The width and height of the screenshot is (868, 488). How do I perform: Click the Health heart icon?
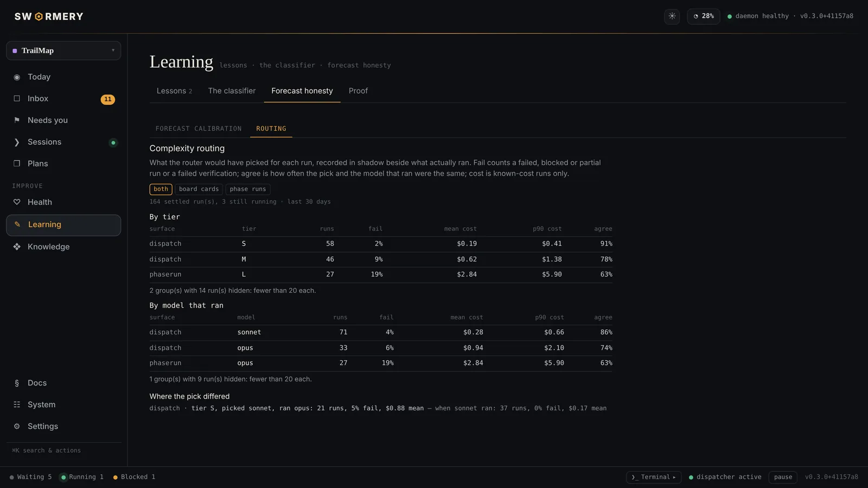tap(17, 202)
